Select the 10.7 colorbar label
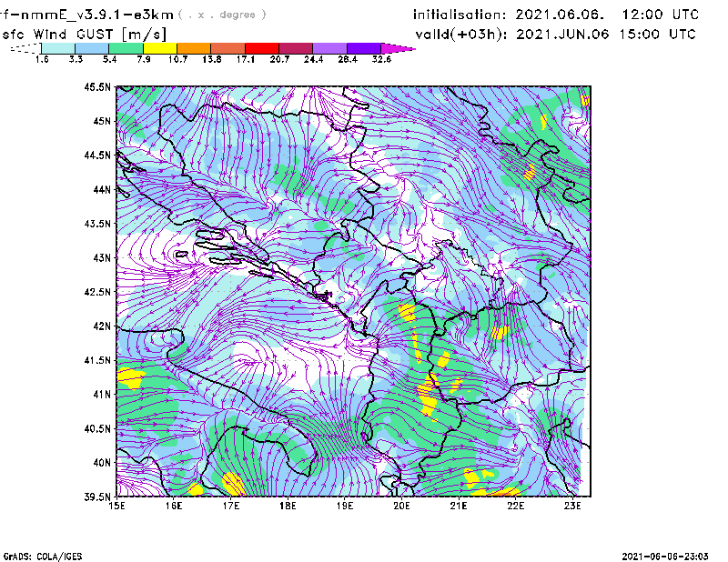This screenshot has width=728, height=562. pyautogui.click(x=177, y=59)
